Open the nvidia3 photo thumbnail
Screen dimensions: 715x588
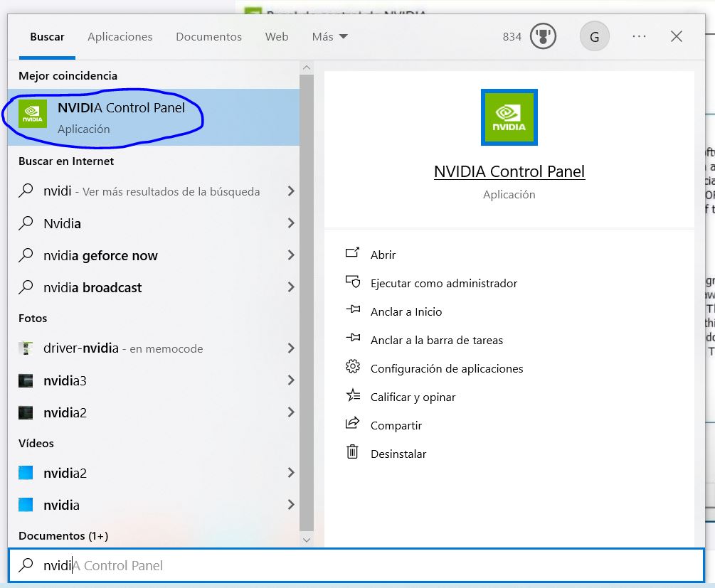pos(26,380)
